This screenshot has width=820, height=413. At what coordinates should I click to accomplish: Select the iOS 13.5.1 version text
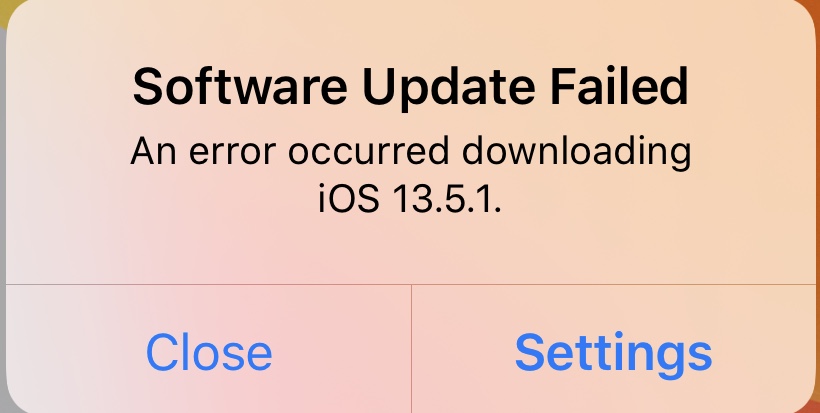click(409, 199)
